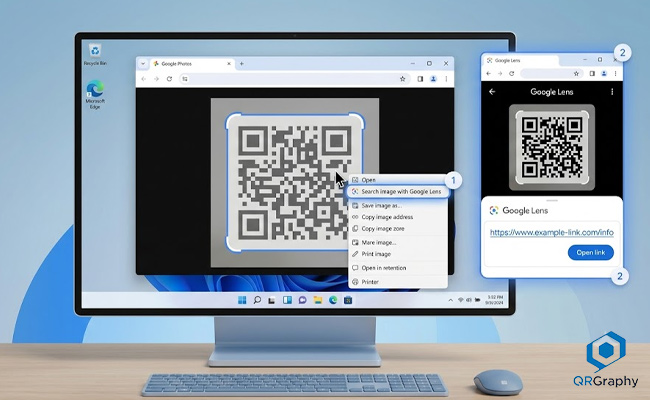This screenshot has height=400, width=650.
Task: Reload the Google Photos browser page
Action: click(x=169, y=79)
